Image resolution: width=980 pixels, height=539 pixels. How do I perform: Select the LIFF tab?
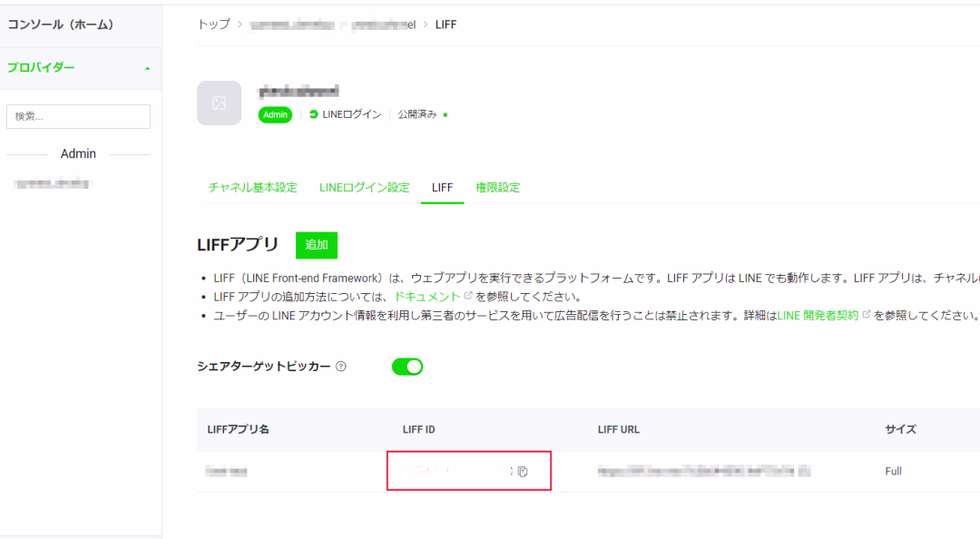[x=442, y=188]
